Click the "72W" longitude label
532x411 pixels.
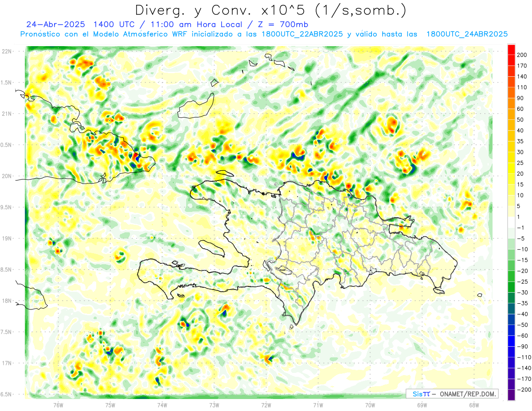pos(266,405)
